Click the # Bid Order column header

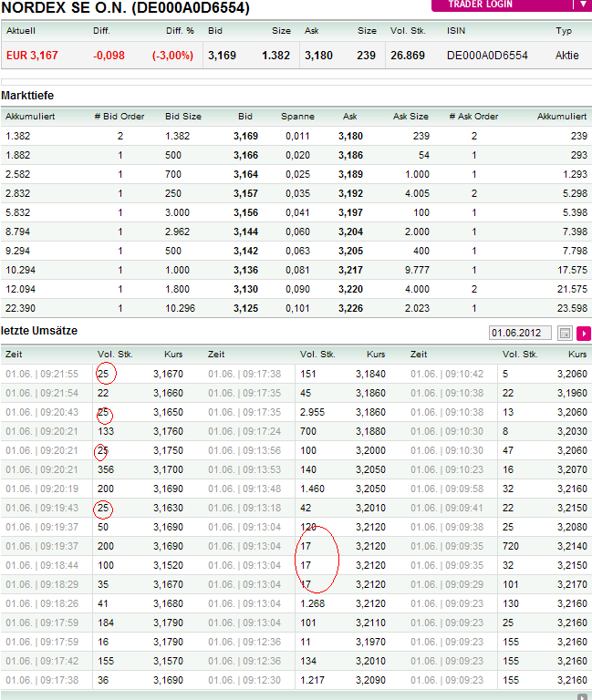click(119, 117)
